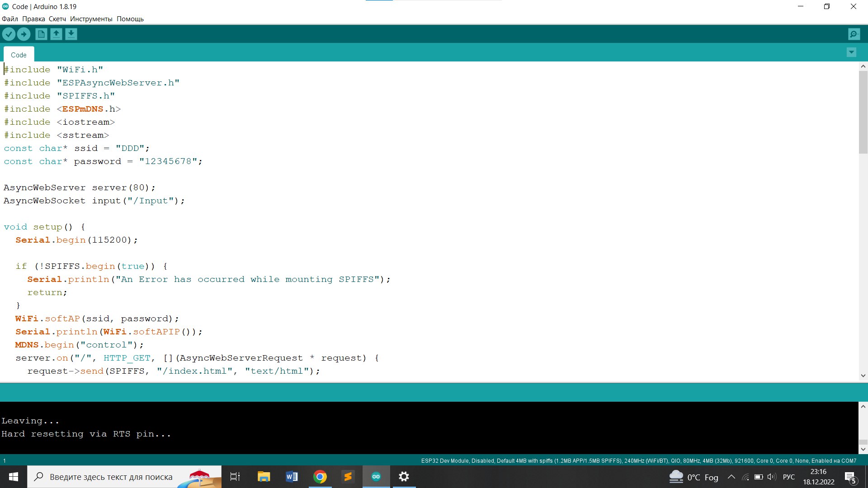Show hidden system tray icons chevron

click(731, 477)
